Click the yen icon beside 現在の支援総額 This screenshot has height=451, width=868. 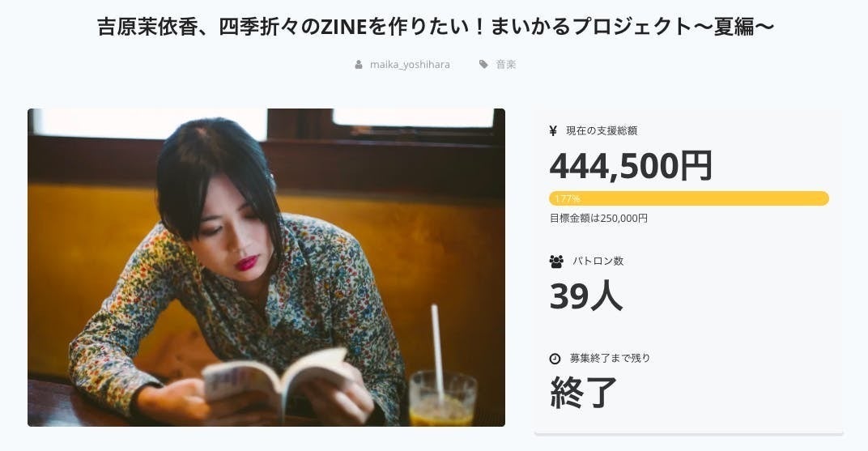pos(553,131)
